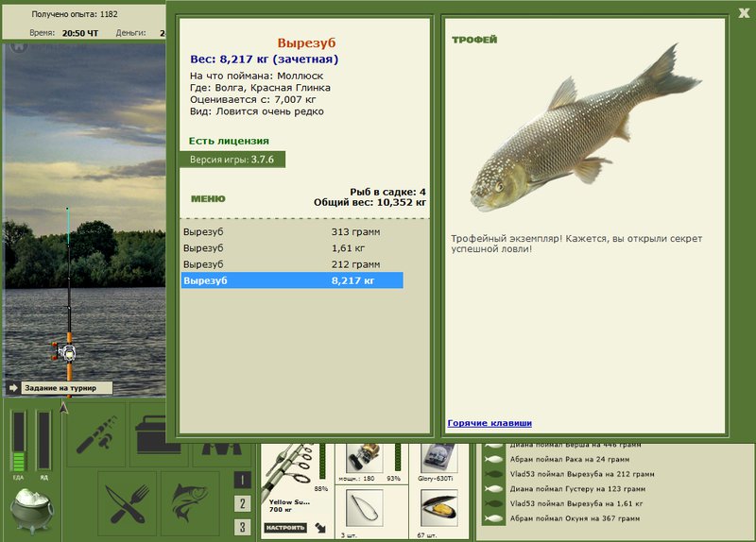Open the knife and fork food icon
This screenshot has height=542, width=756.
[x=128, y=504]
